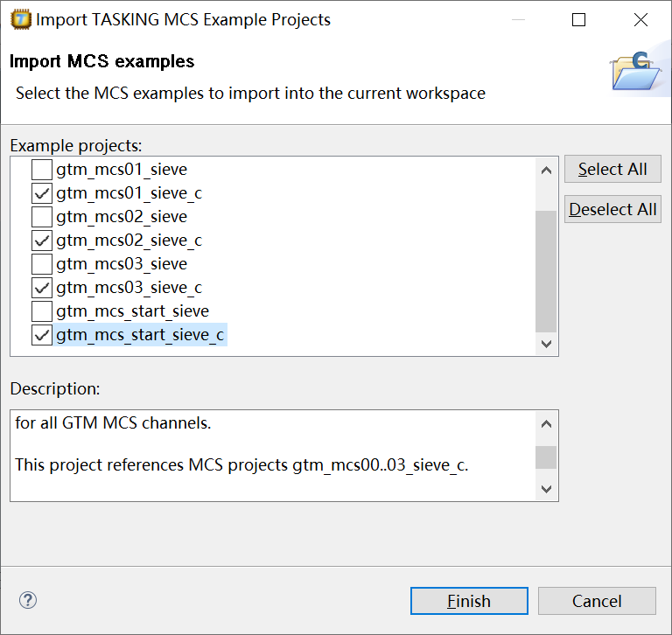Select the gtm_mcs_start_sieve_c list entry
Screen dimensions: 672x635
140,335
